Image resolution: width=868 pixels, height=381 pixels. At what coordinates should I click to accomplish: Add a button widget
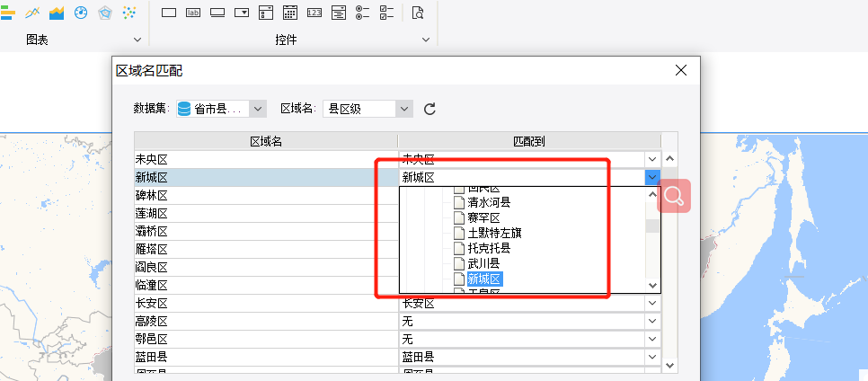coord(217,13)
